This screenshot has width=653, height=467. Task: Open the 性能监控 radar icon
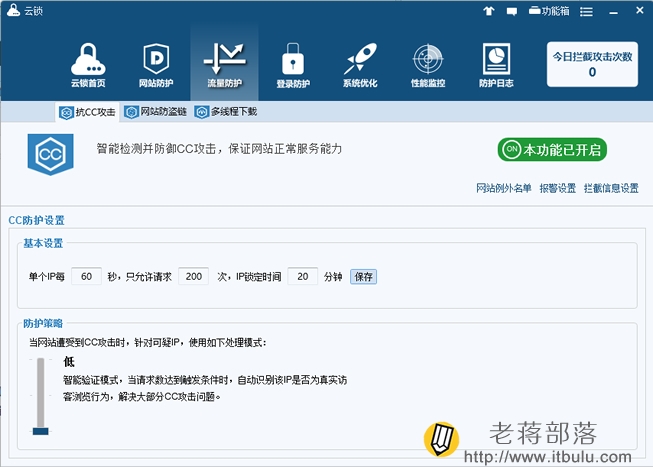(428, 65)
